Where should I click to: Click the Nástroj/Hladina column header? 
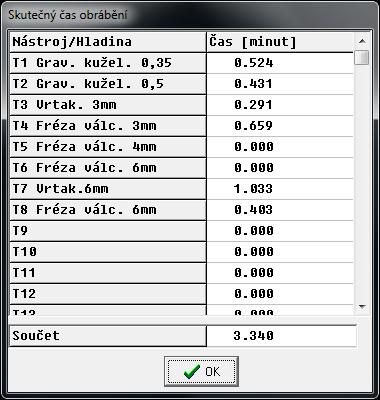pos(108,42)
